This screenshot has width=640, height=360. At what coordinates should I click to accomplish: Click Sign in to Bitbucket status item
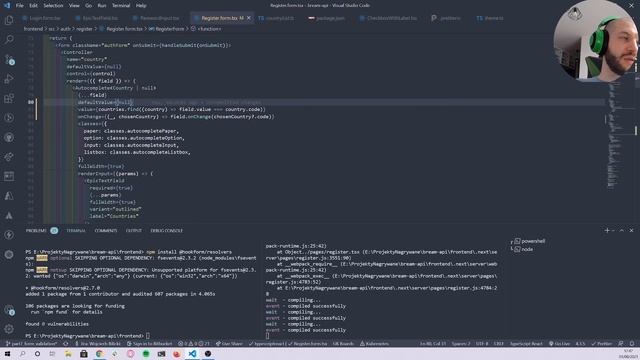(149, 344)
